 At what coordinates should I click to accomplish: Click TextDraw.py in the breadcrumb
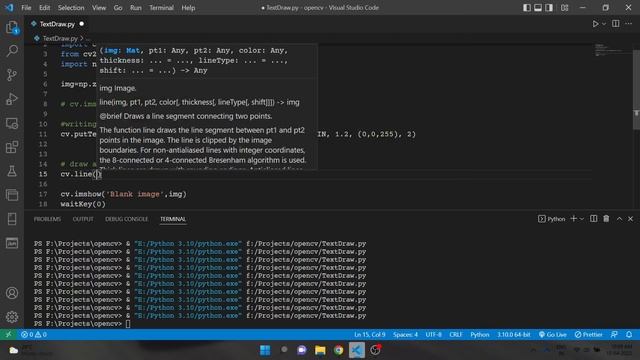[60, 38]
